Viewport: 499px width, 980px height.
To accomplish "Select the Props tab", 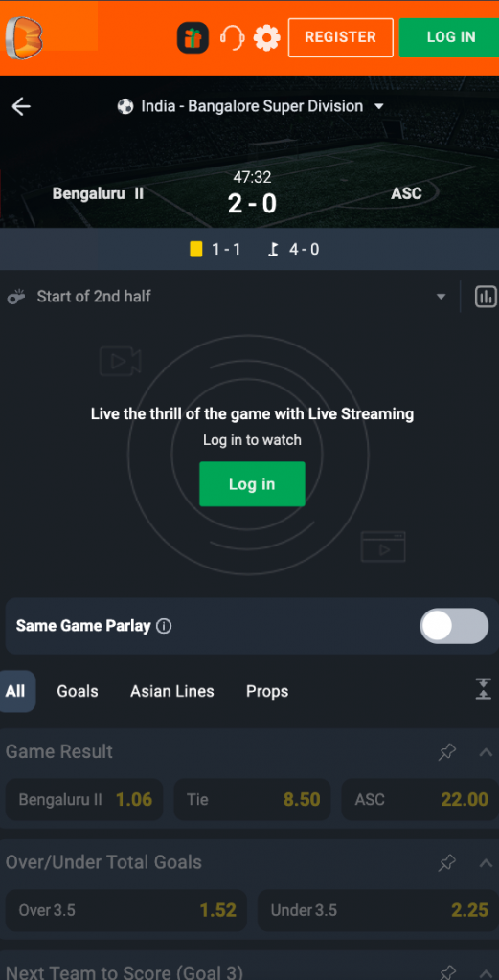I will pyautogui.click(x=267, y=691).
